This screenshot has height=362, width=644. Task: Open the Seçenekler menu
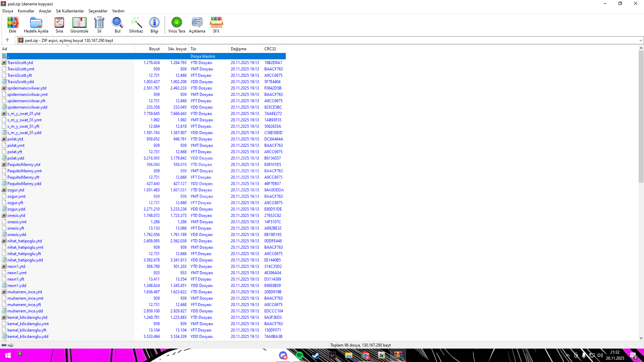pyautogui.click(x=98, y=11)
